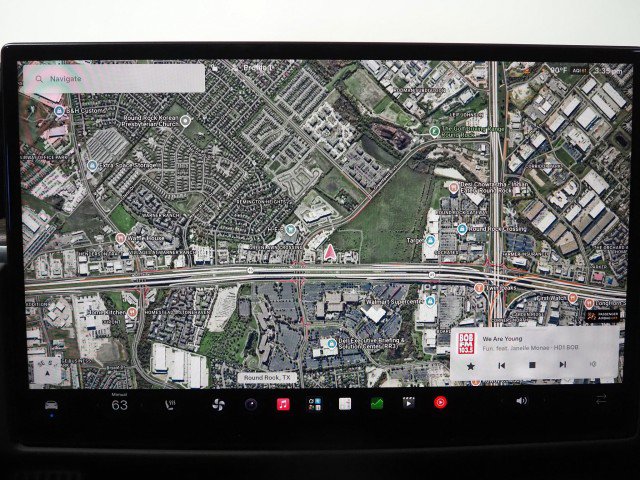Open the BOB FM 103.5 station logo

pyautogui.click(x=466, y=344)
